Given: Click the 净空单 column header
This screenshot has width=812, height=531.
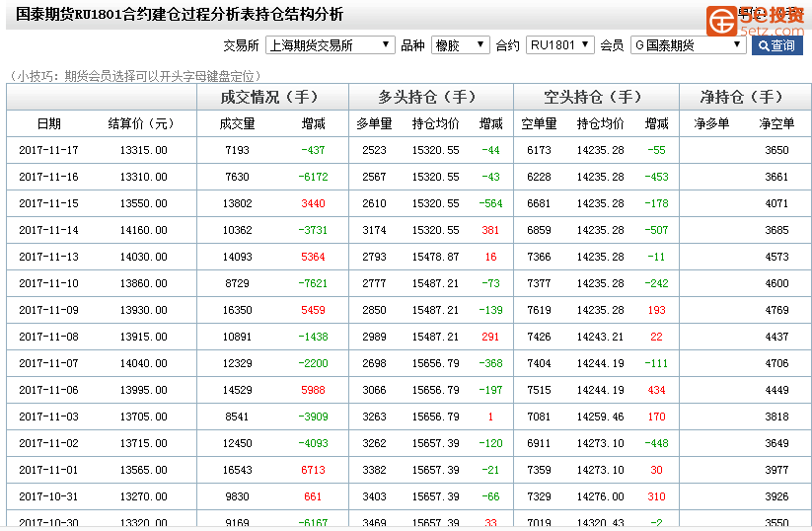Looking at the screenshot, I should tap(776, 123).
